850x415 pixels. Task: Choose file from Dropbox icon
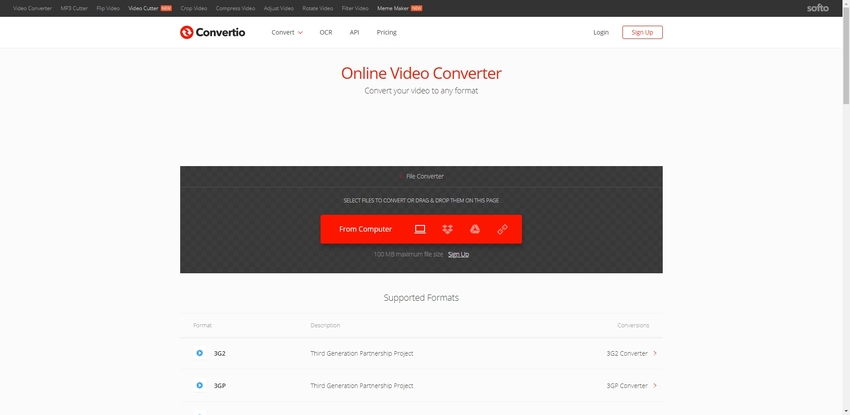pos(448,229)
